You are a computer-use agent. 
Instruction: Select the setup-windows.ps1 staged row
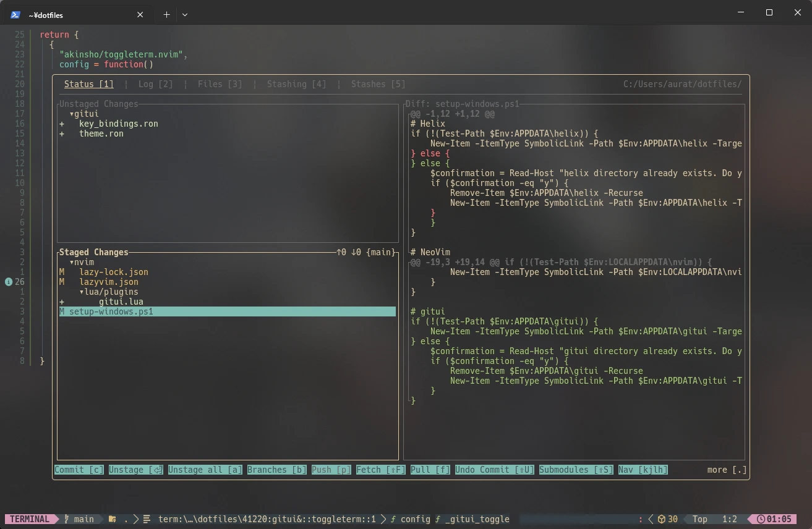[x=228, y=311]
